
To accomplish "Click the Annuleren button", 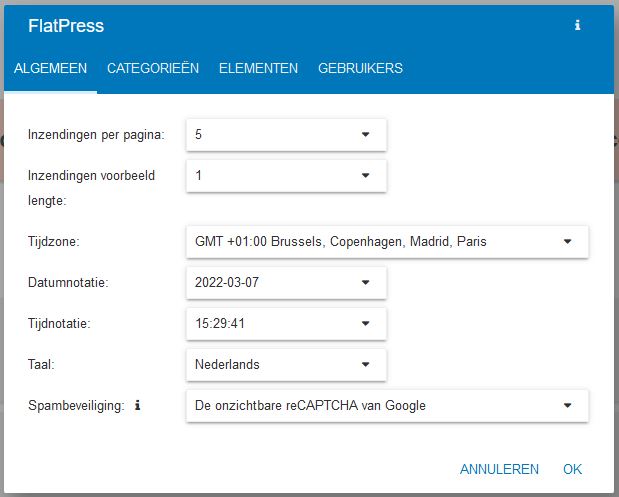I will click(x=499, y=469).
